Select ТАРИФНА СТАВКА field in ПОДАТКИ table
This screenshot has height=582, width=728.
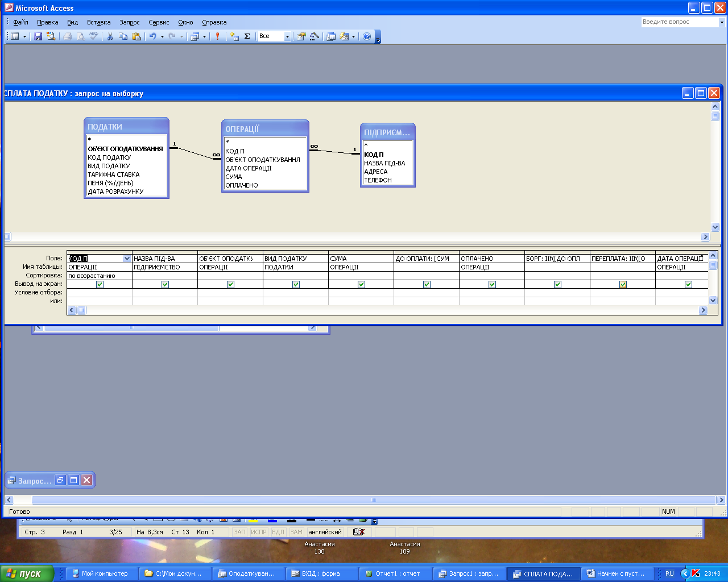click(x=114, y=174)
